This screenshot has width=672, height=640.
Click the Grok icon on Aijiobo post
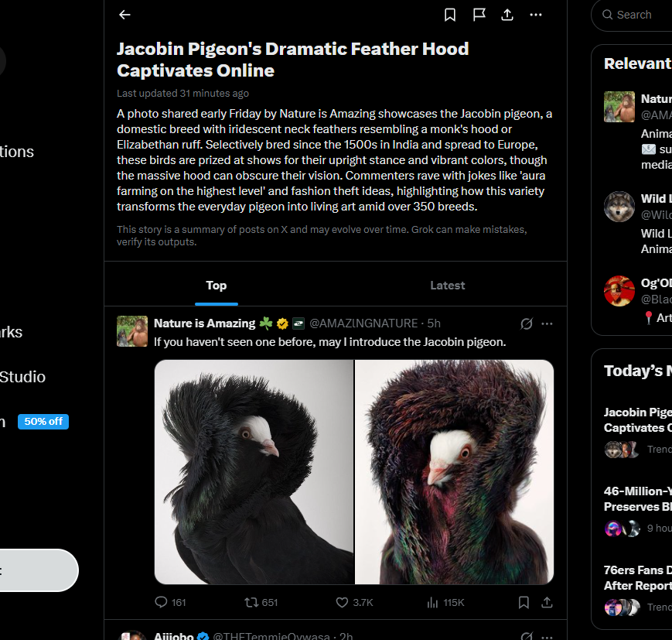527,636
